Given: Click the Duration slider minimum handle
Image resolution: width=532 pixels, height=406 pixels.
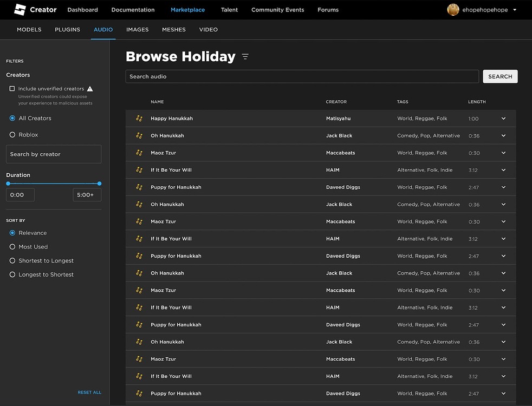Looking at the screenshot, I should click(8, 184).
